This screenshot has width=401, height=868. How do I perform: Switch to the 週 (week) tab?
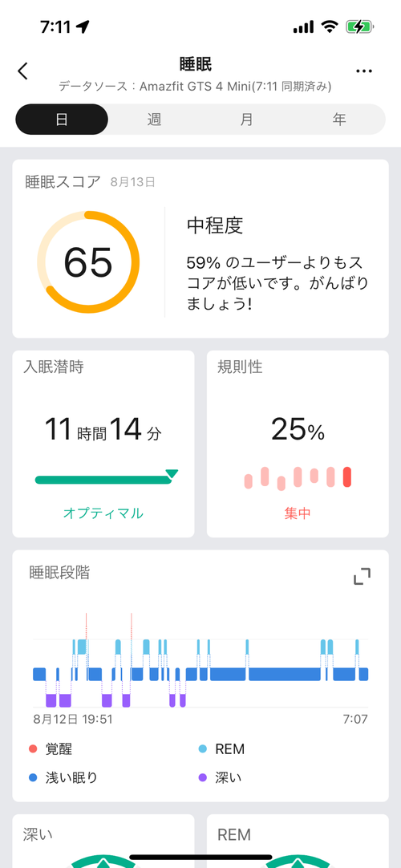154,120
